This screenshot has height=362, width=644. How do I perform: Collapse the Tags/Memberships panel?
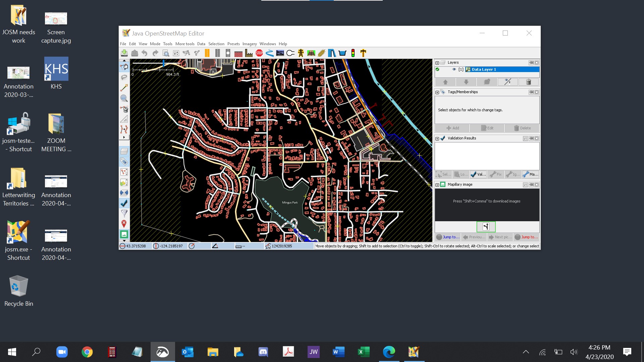437,92
